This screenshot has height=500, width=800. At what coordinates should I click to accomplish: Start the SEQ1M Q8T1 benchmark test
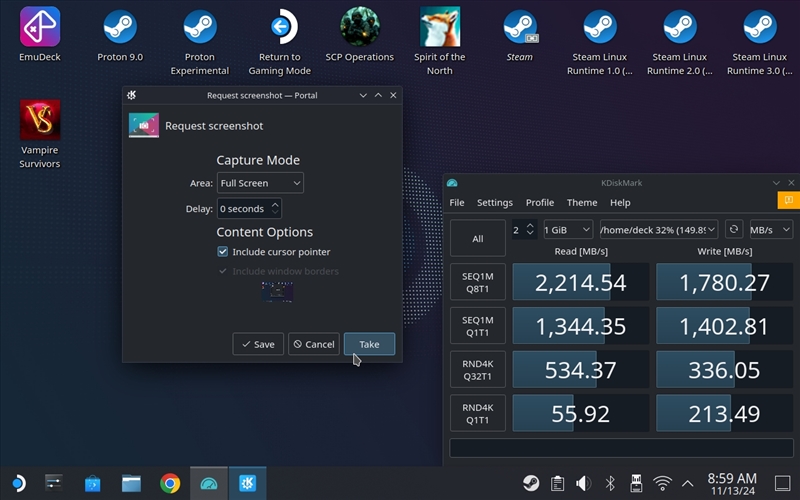pyautogui.click(x=477, y=282)
